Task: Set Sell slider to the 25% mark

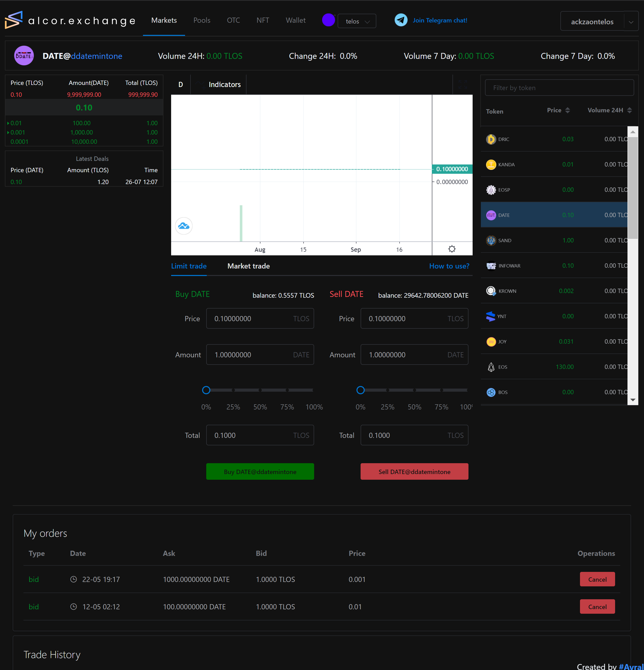Action: tap(388, 390)
